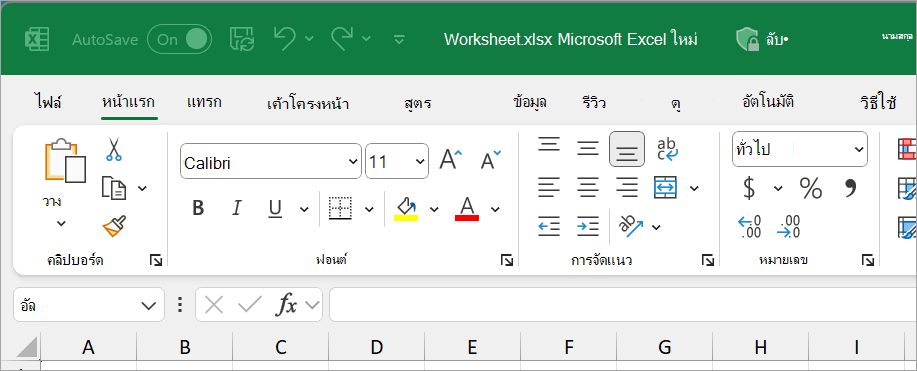The image size is (917, 371).
Task: Click the Save icon in title bar
Action: 242,39
